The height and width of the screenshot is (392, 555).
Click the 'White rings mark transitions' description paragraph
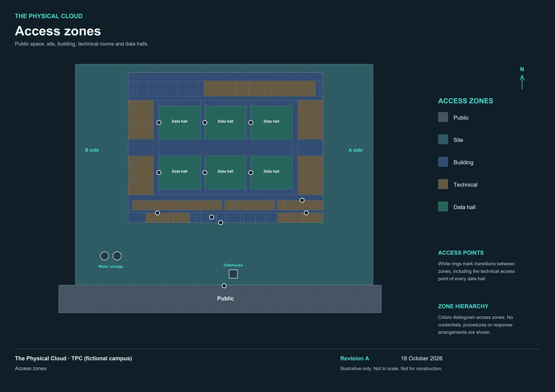click(x=477, y=271)
